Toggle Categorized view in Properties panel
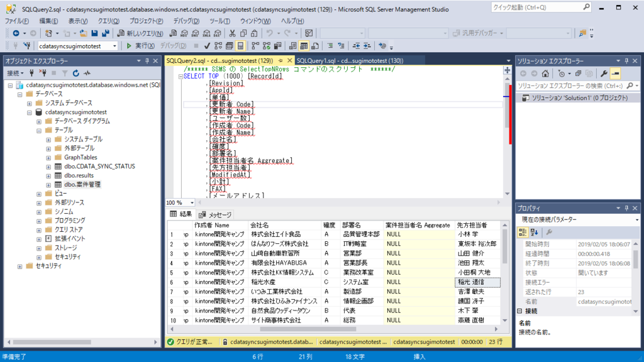Viewport: 644px width, 362px height. coord(523,233)
